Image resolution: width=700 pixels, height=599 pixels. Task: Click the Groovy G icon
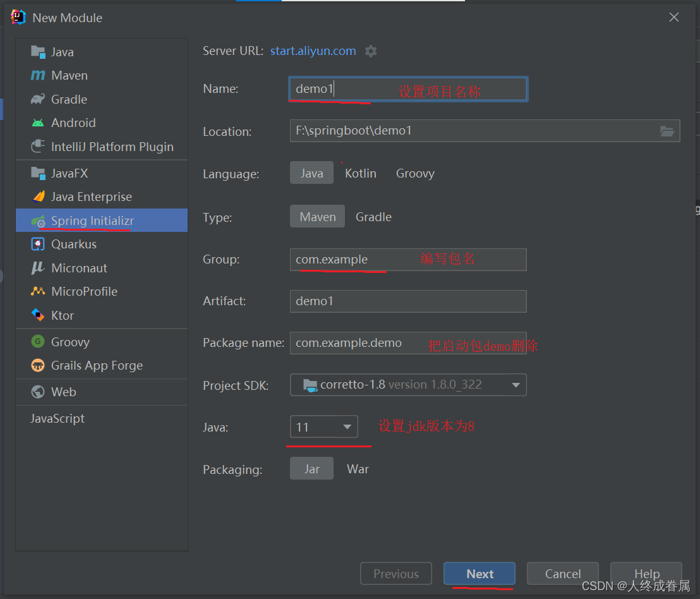click(x=38, y=341)
